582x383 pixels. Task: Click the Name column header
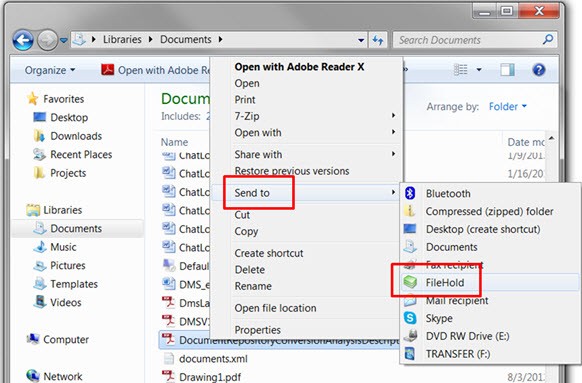click(x=174, y=142)
